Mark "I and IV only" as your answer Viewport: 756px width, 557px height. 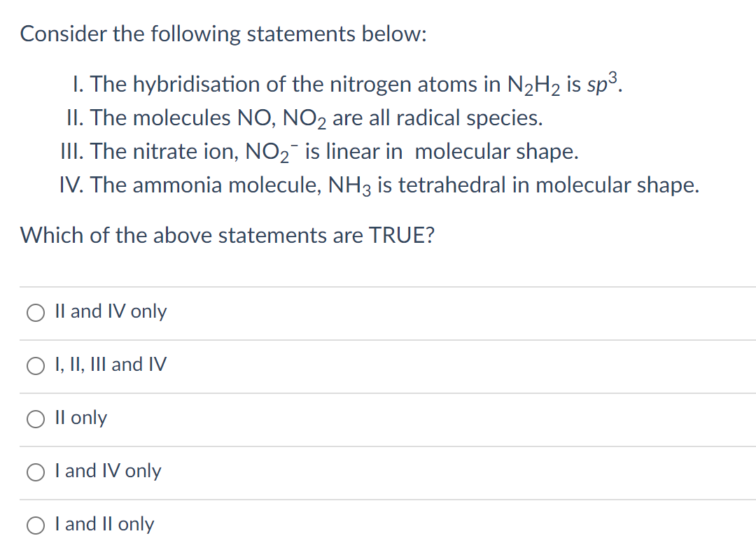pyautogui.click(x=36, y=472)
